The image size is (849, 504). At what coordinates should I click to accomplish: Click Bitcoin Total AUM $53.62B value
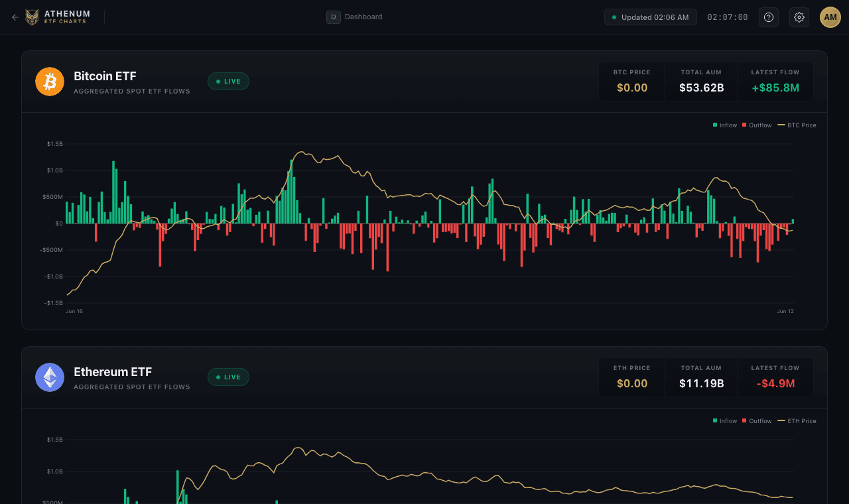(x=701, y=88)
